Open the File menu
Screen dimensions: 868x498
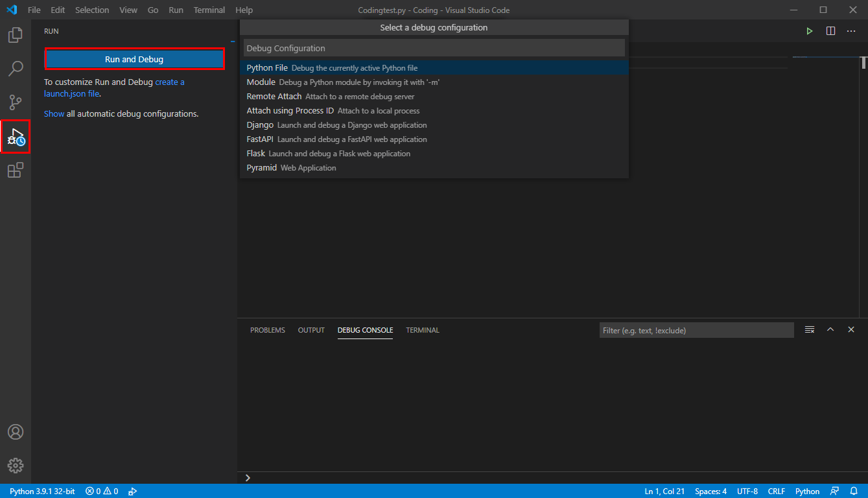pyautogui.click(x=34, y=10)
